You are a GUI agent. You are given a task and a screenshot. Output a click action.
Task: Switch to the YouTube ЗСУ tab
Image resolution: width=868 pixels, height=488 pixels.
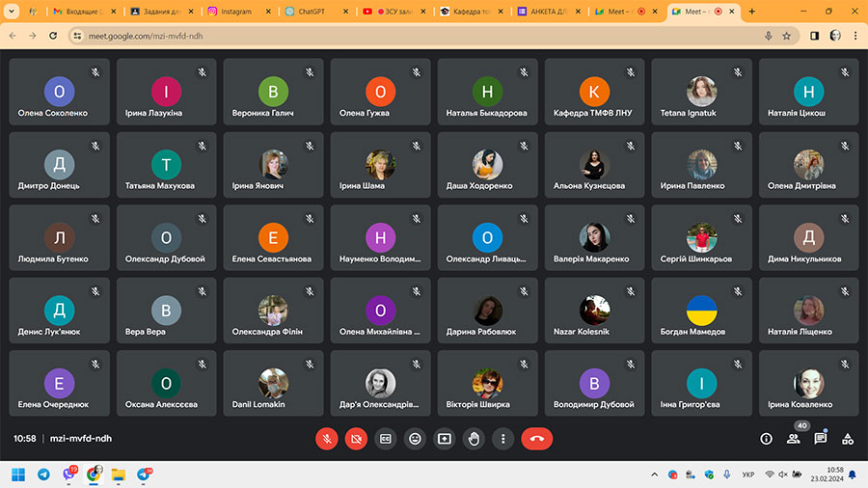click(x=393, y=11)
